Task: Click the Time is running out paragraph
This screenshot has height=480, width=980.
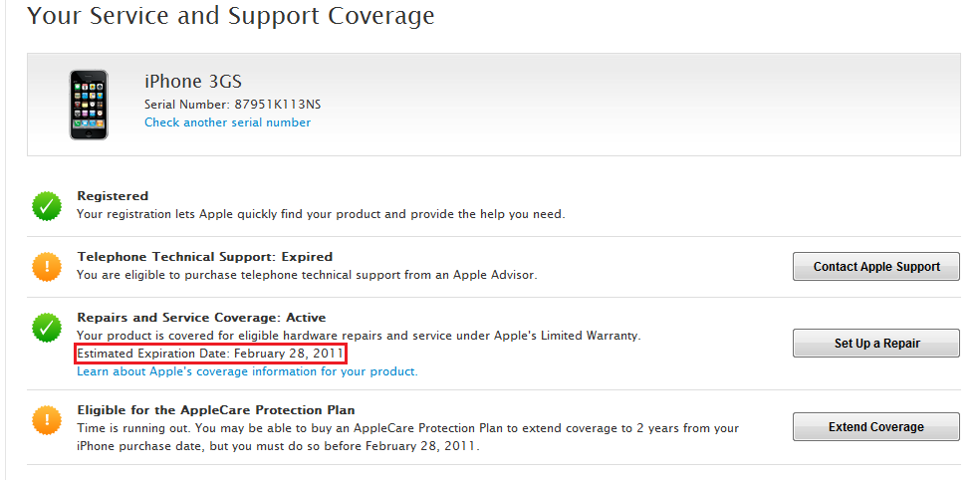Action: tap(407, 437)
